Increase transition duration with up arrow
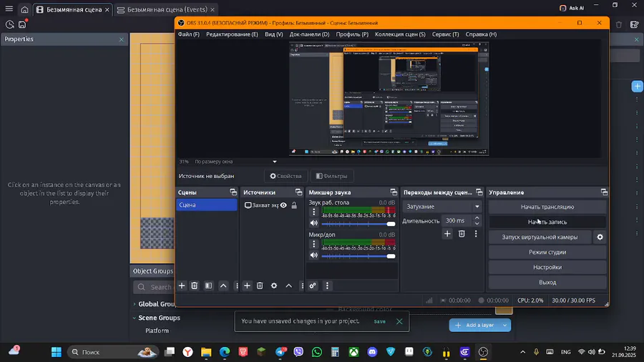Screen dimensions: 644x362 click(x=477, y=218)
